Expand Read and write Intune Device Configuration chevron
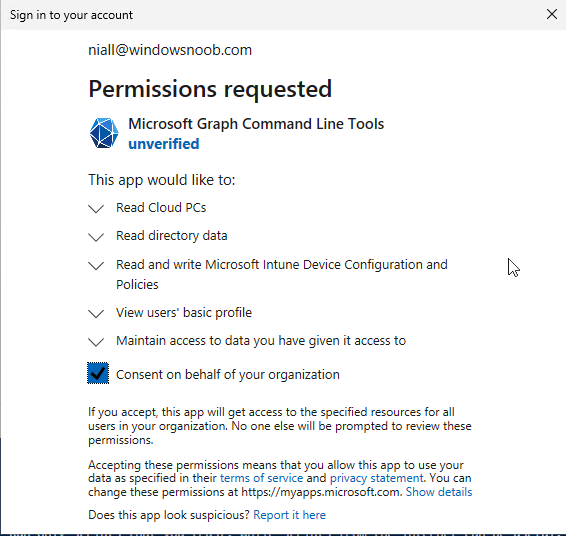 [x=96, y=266]
